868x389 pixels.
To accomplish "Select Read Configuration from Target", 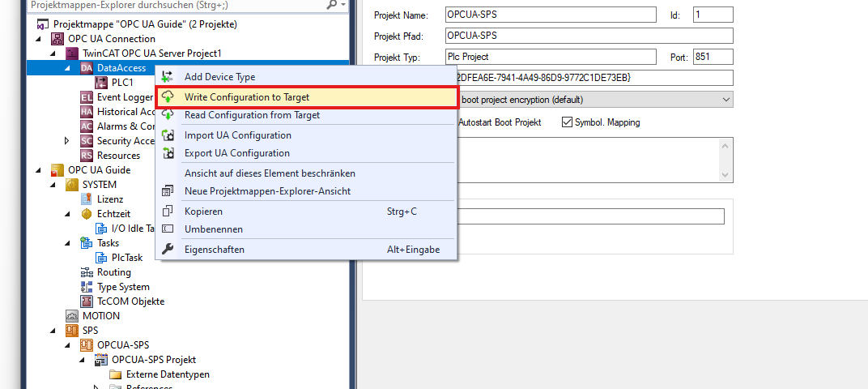I will [x=306, y=115].
